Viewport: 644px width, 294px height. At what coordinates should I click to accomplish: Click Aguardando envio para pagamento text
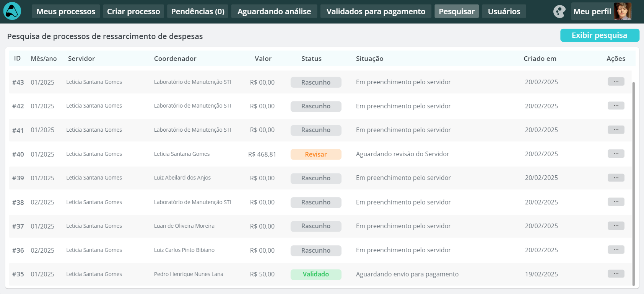[407, 274]
